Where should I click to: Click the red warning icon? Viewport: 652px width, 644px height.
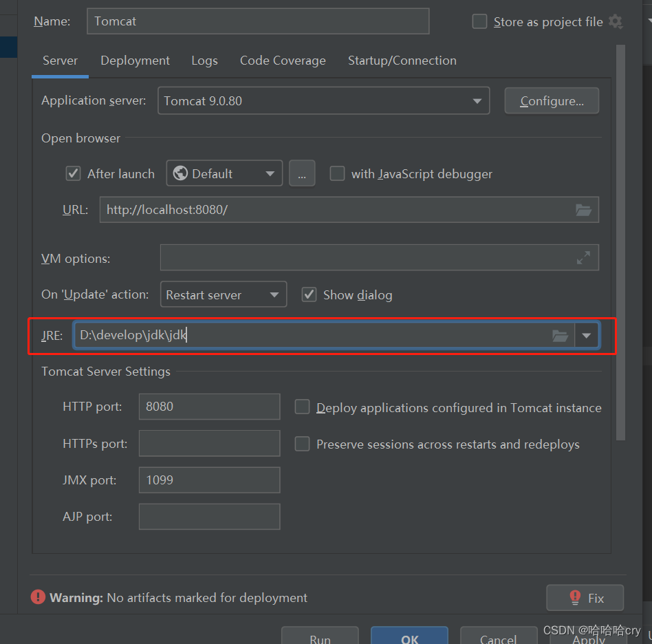[38, 597]
